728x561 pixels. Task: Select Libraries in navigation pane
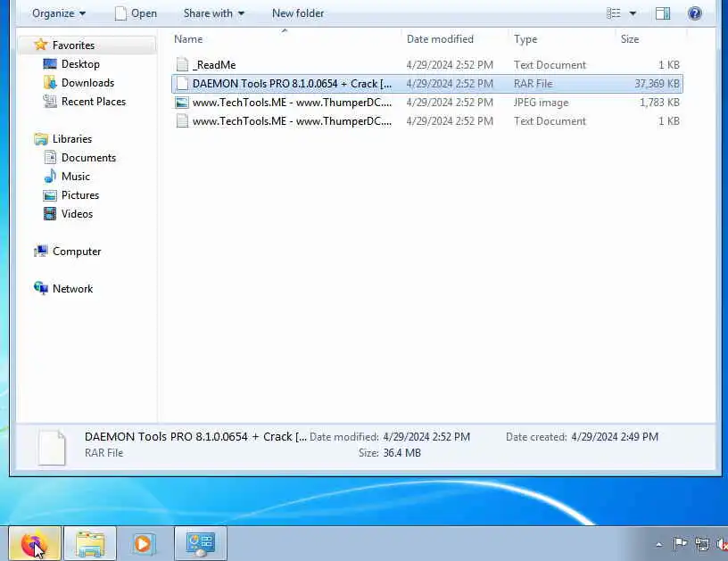pyautogui.click(x=72, y=139)
